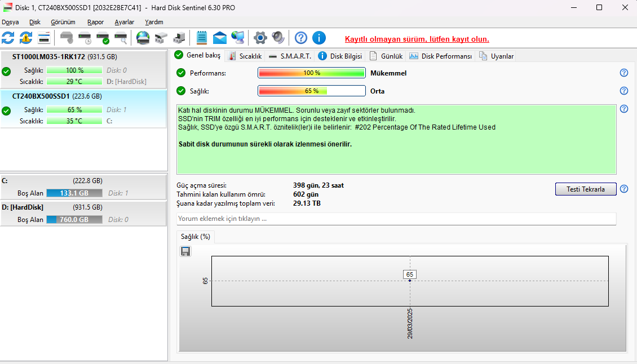The image size is (637, 364).
Task: Click help icon next to Testi Tekrarla
Action: tap(624, 189)
